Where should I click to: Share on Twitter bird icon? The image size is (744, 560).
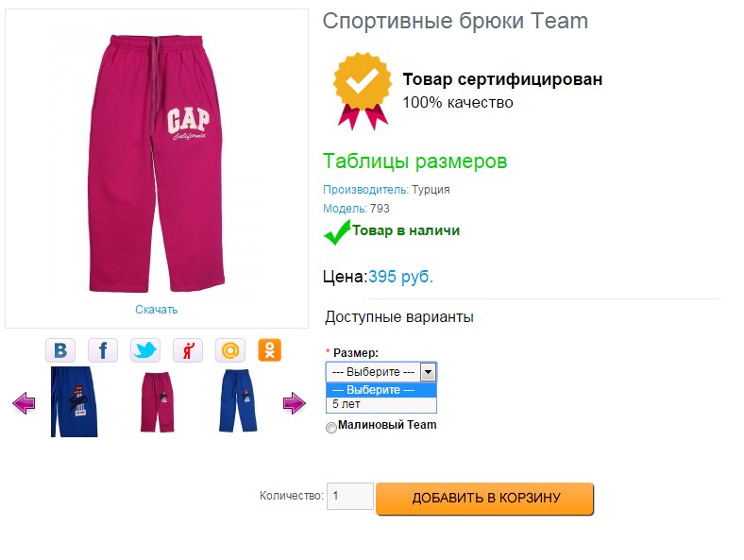(145, 350)
